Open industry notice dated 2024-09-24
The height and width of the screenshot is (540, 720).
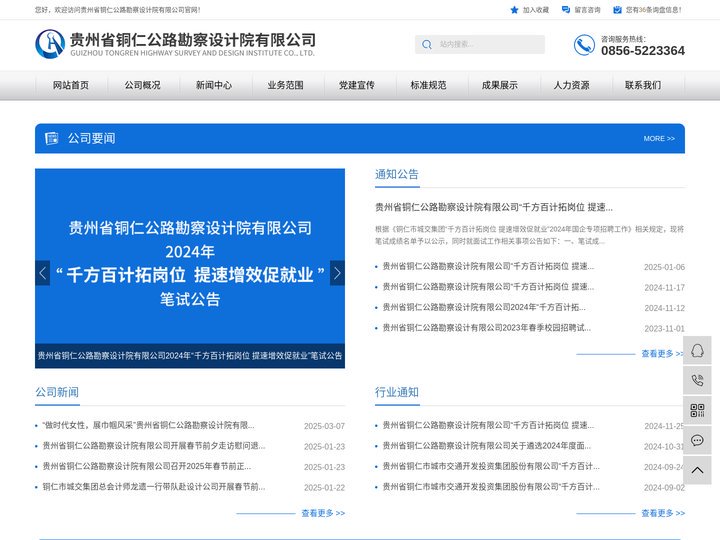pos(491,467)
